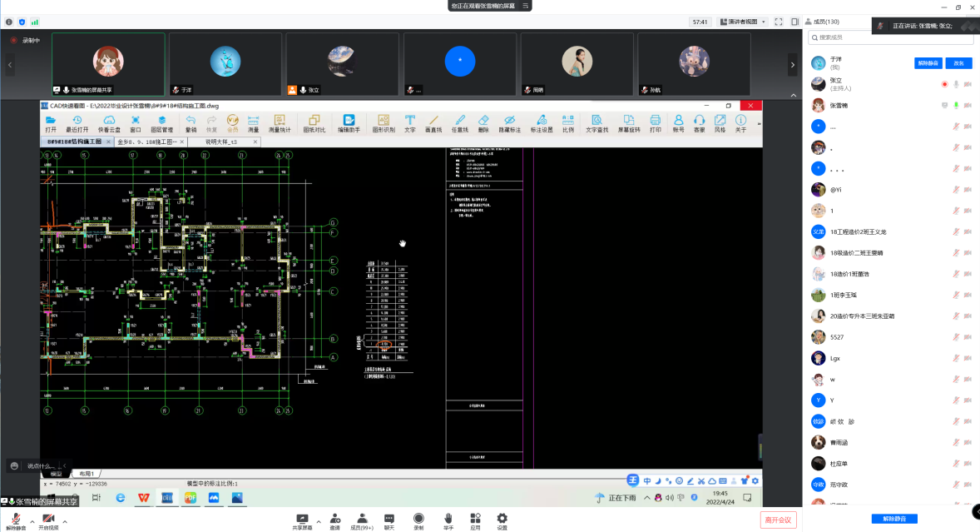The image size is (980, 532).
Task: Open the 文字查找 text search tool
Action: point(596,124)
